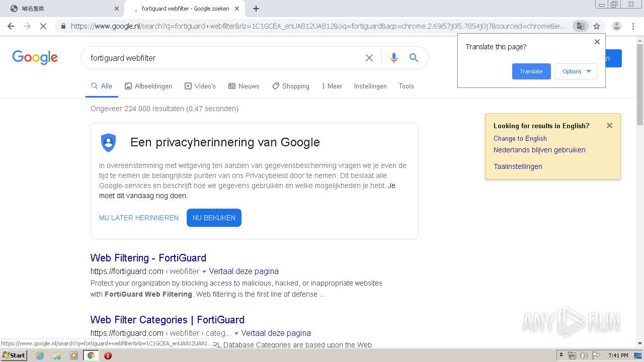The height and width of the screenshot is (362, 644).
Task: Click Change to English link
Action: 520,138
